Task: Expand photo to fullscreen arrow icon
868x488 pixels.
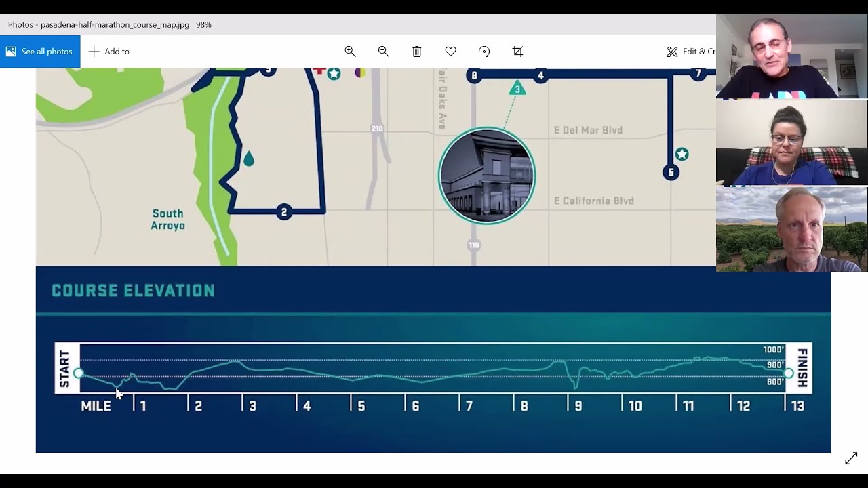Action: tap(851, 458)
